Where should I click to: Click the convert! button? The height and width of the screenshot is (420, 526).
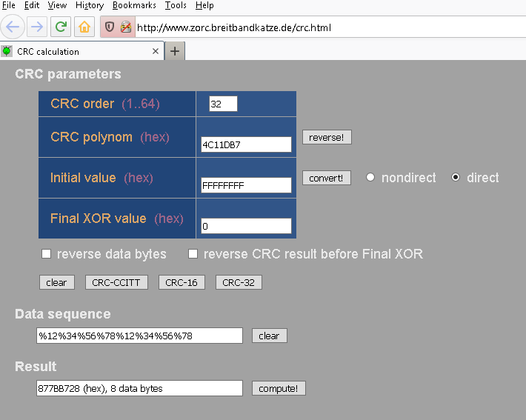click(327, 178)
